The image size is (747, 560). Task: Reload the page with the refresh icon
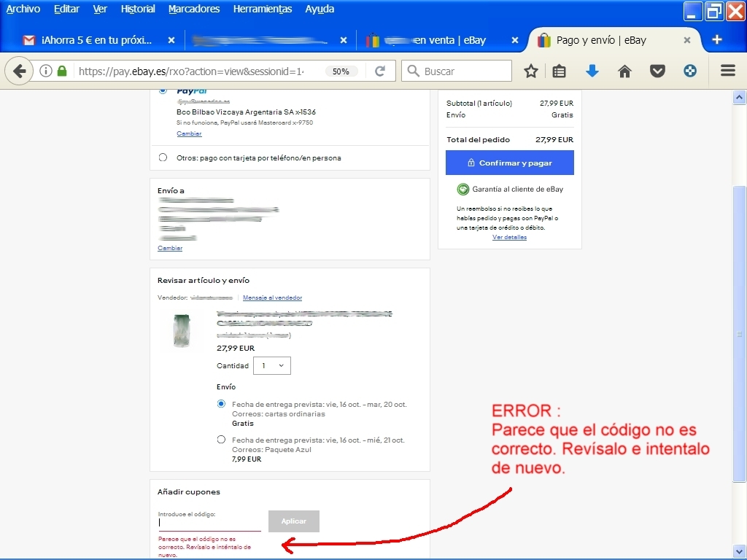(x=379, y=71)
